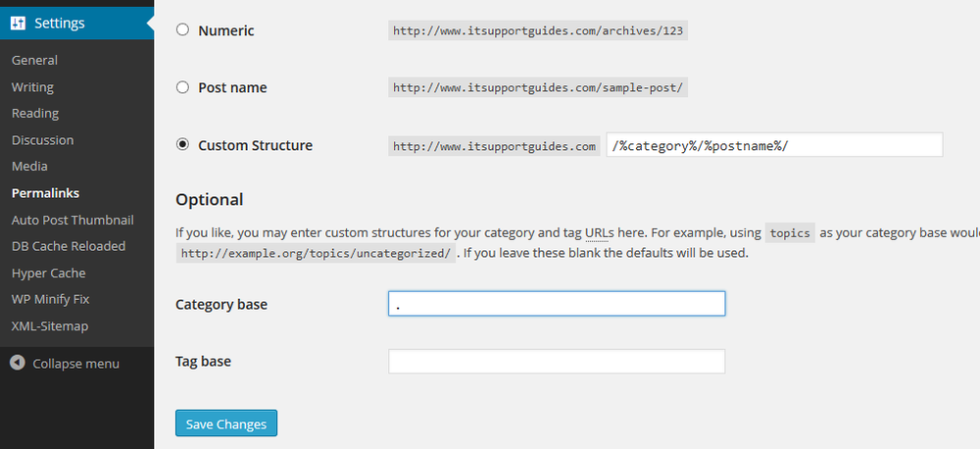Image resolution: width=980 pixels, height=449 pixels.
Task: Open DB Cache Reloaded settings
Action: (x=69, y=246)
